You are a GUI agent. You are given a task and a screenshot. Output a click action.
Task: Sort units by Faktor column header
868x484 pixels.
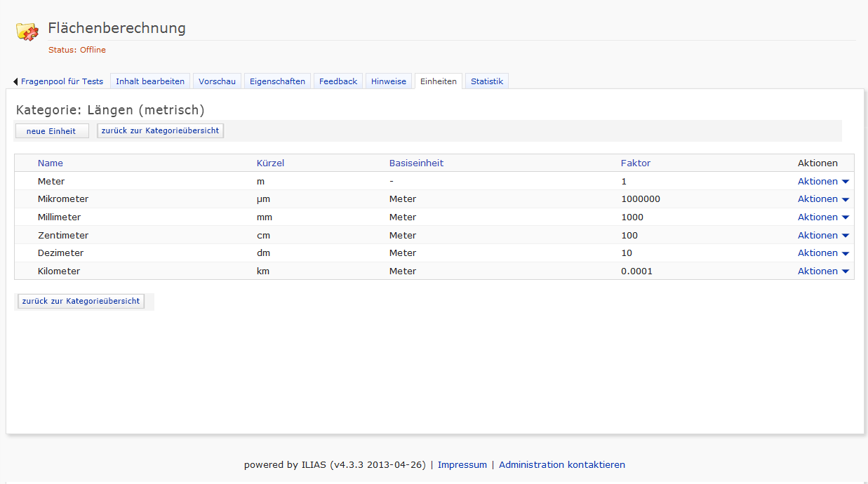(635, 163)
